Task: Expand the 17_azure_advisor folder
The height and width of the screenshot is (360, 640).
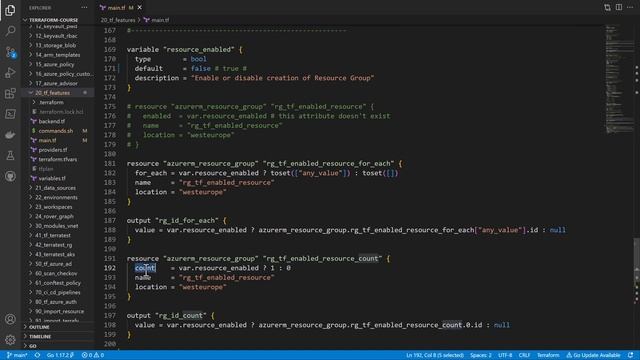Action: [56, 83]
